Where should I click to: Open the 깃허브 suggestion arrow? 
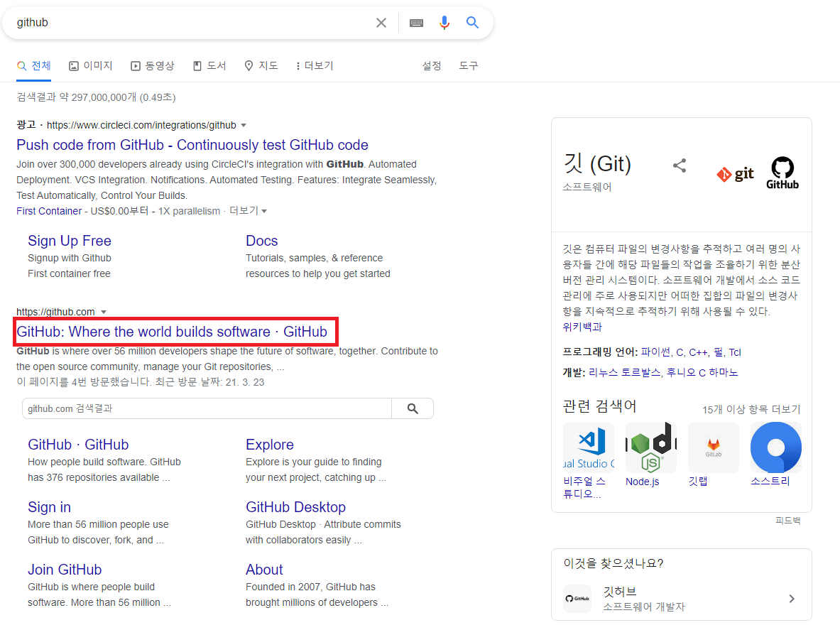click(x=792, y=599)
